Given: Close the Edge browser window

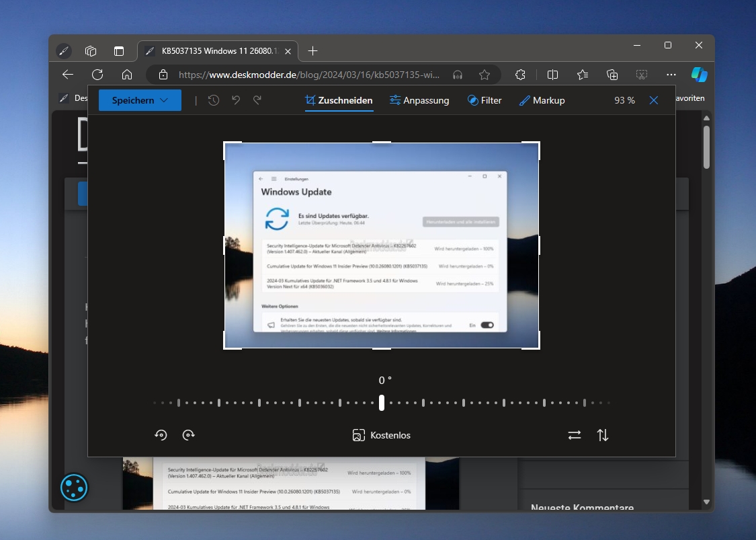Looking at the screenshot, I should click(699, 45).
